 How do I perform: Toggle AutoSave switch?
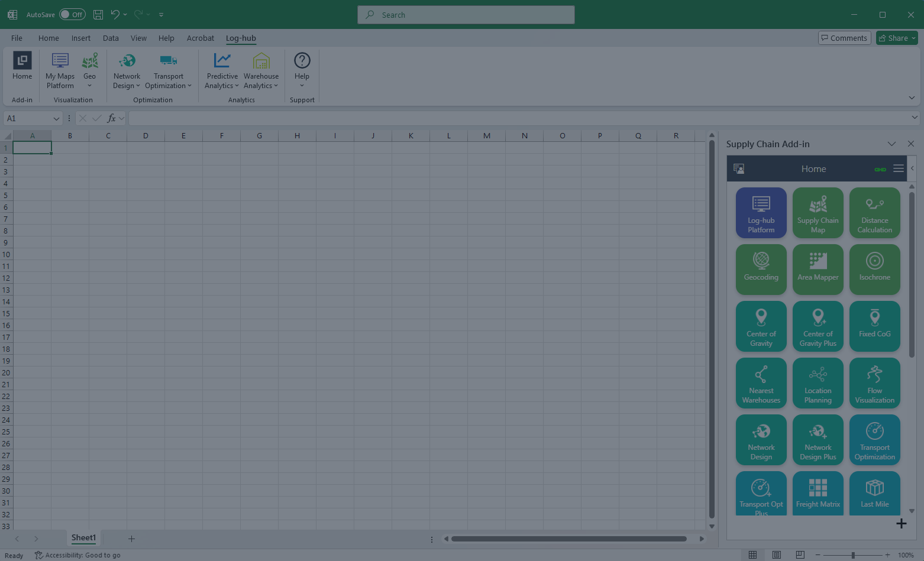click(x=72, y=14)
